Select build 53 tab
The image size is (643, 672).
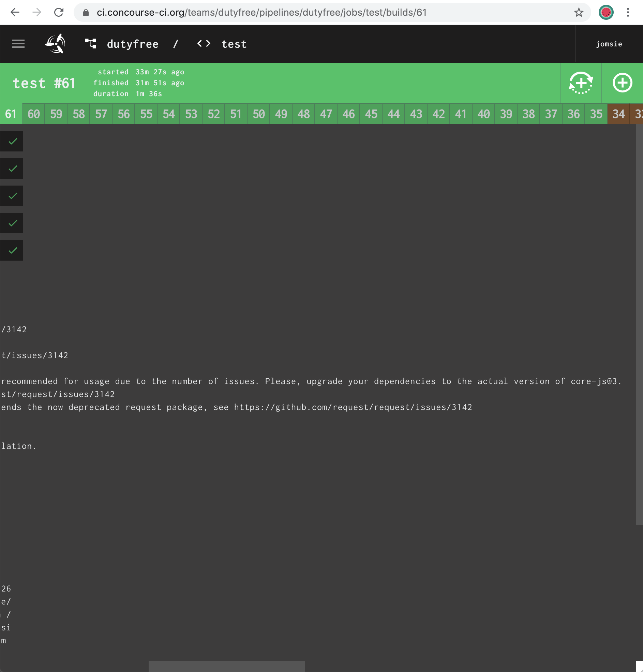pos(191,114)
